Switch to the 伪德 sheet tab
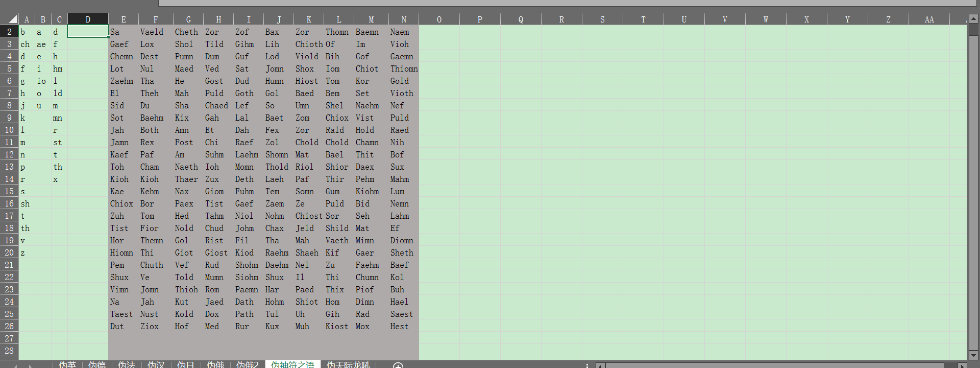The image size is (980, 368). click(97, 364)
